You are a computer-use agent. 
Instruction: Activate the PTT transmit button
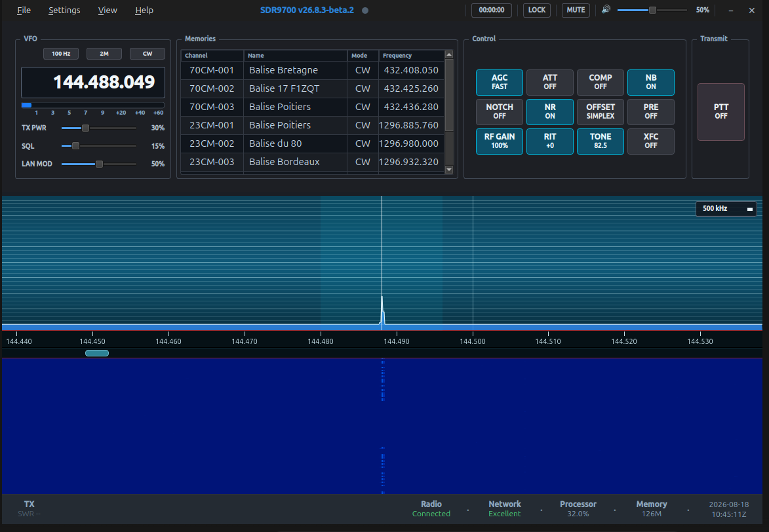(721, 111)
